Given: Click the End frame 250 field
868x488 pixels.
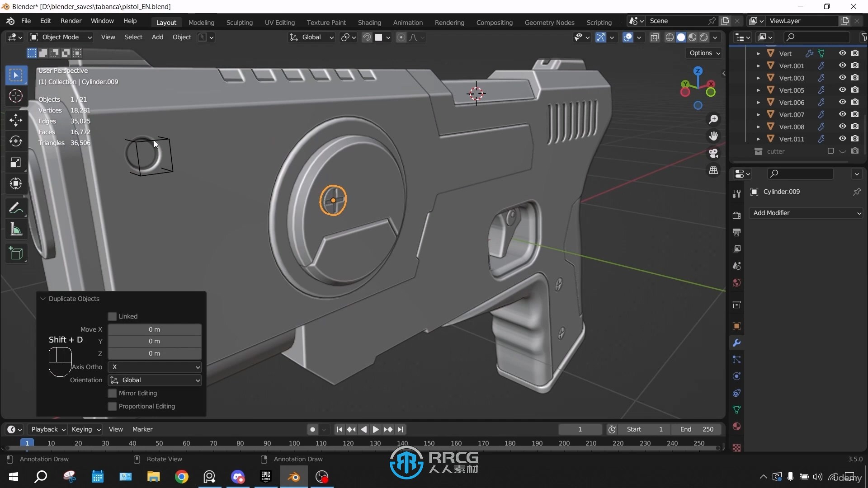Looking at the screenshot, I should coord(697,429).
